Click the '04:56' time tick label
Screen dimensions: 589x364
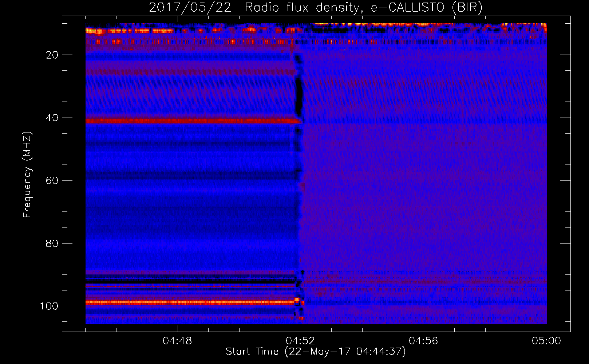tap(423, 341)
